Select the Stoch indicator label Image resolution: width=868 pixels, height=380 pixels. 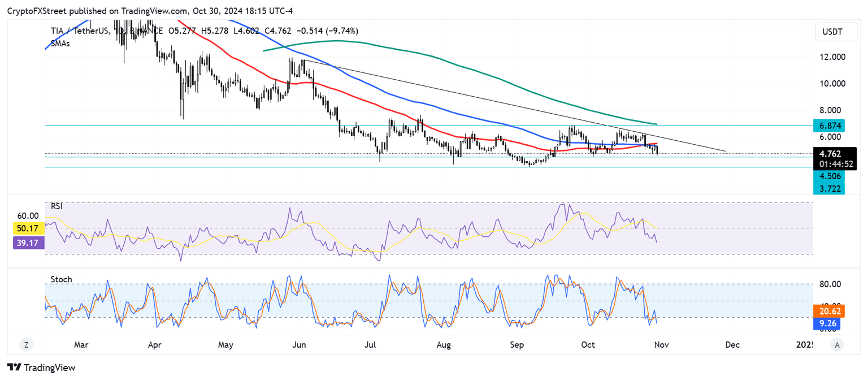coord(62,279)
